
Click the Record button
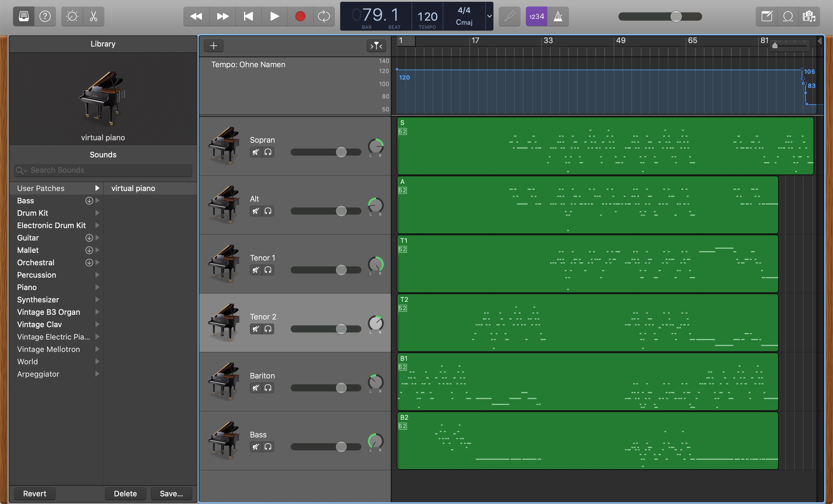pyautogui.click(x=300, y=16)
